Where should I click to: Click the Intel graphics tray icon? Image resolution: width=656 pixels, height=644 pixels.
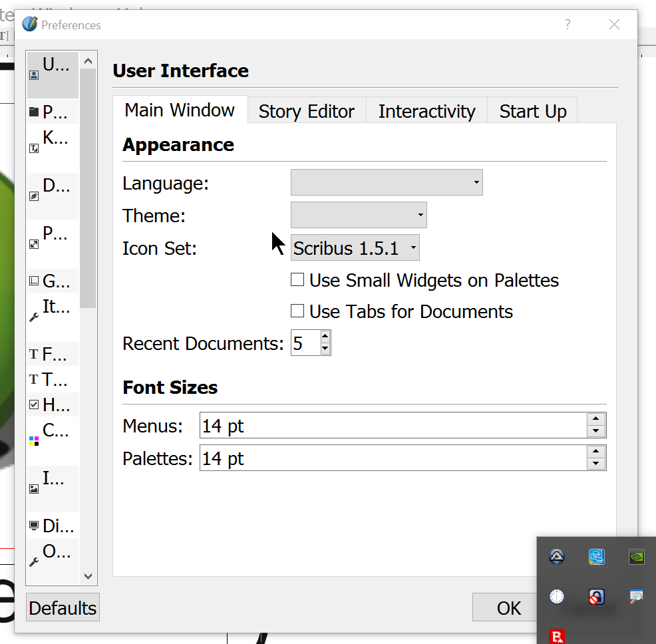tap(596, 557)
